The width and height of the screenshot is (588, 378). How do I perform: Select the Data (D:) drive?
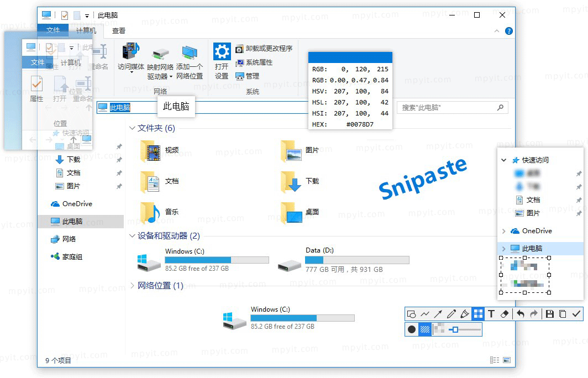tap(344, 260)
